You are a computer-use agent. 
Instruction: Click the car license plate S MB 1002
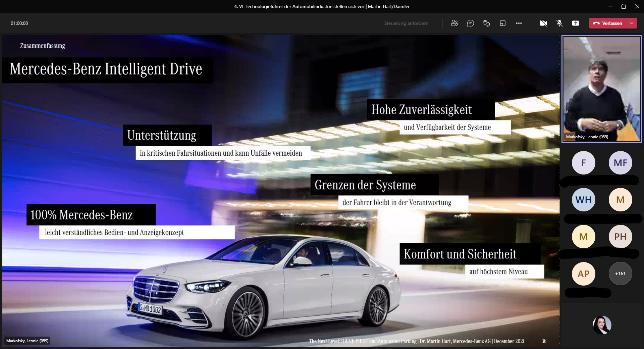point(150,308)
